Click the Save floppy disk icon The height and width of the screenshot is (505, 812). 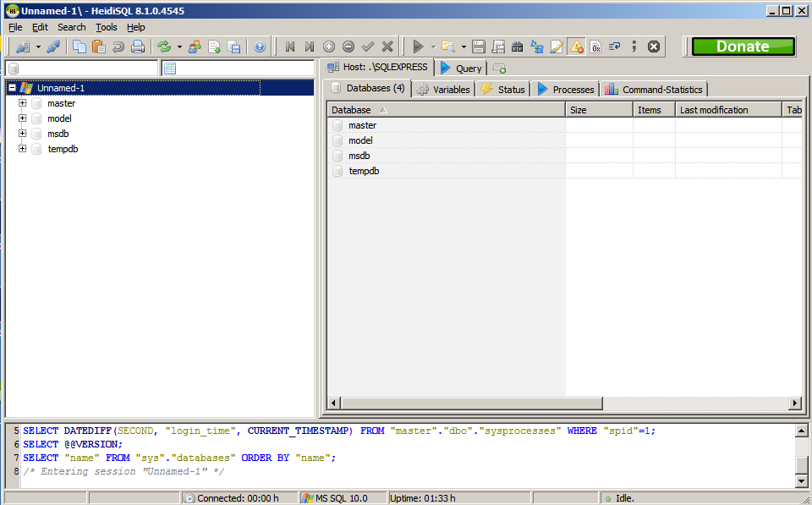[479, 47]
